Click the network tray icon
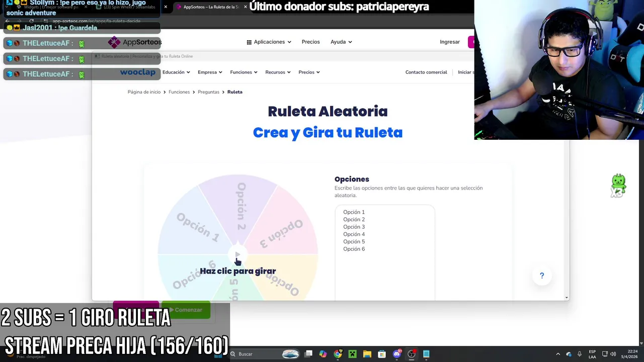 pos(605,354)
